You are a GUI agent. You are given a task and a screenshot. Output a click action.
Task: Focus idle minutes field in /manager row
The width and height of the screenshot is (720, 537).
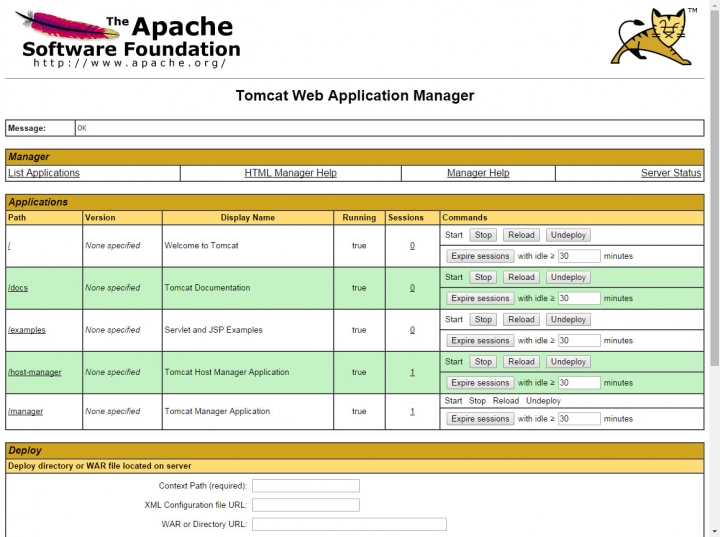tap(579, 419)
